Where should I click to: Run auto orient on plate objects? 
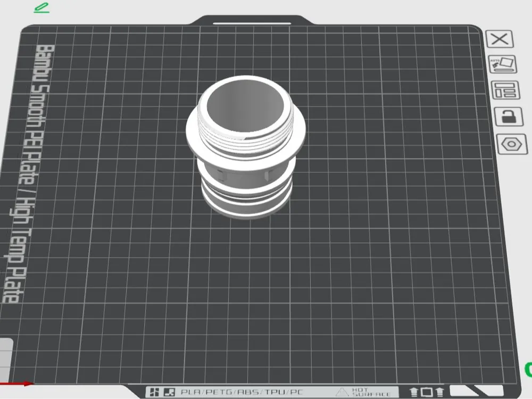(503, 64)
